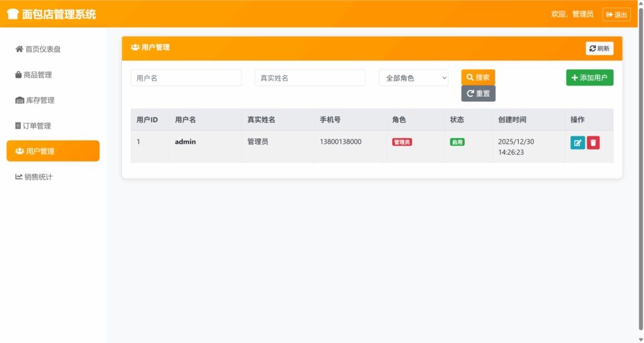644x343 pixels.
Task: Focus the 真实姓名 search field
Action: click(309, 78)
